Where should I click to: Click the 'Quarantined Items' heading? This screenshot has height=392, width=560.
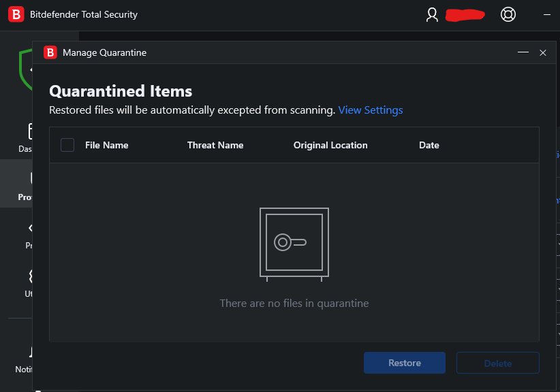(121, 91)
